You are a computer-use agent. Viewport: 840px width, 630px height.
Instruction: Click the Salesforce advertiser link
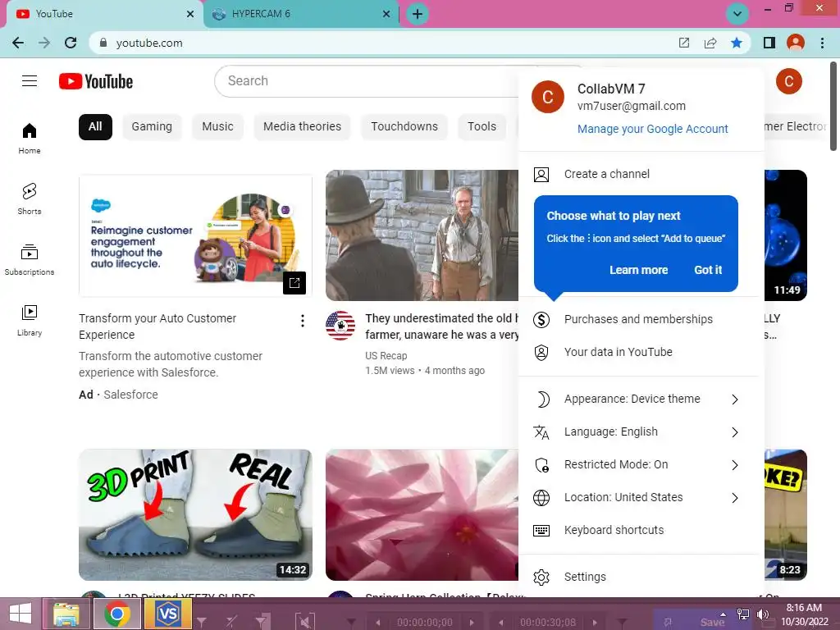(130, 395)
